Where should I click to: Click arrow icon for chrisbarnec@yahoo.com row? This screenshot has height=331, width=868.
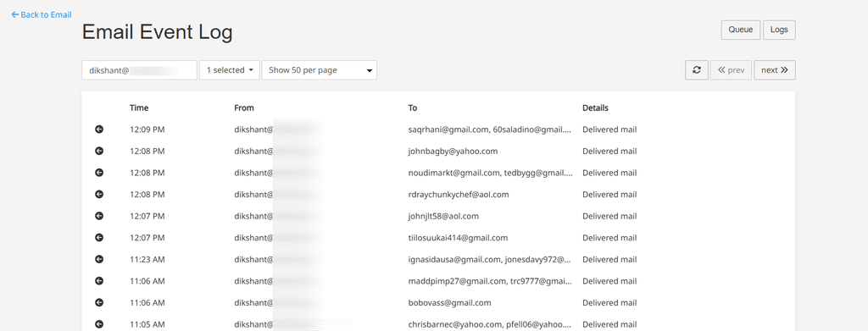[99, 324]
